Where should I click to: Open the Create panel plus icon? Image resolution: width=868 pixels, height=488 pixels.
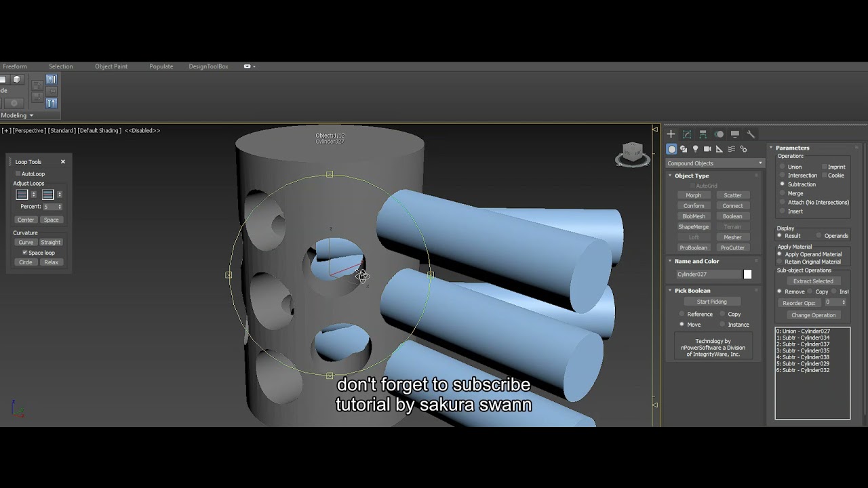(x=671, y=134)
